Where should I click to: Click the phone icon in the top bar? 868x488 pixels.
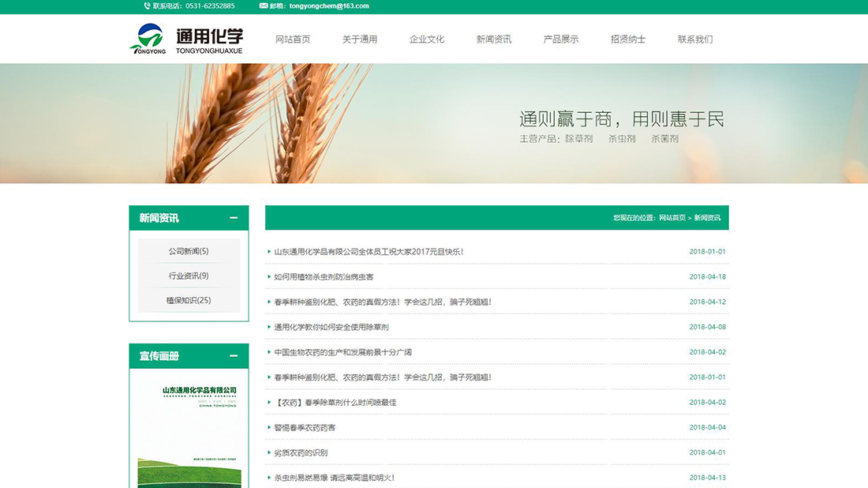tap(146, 6)
